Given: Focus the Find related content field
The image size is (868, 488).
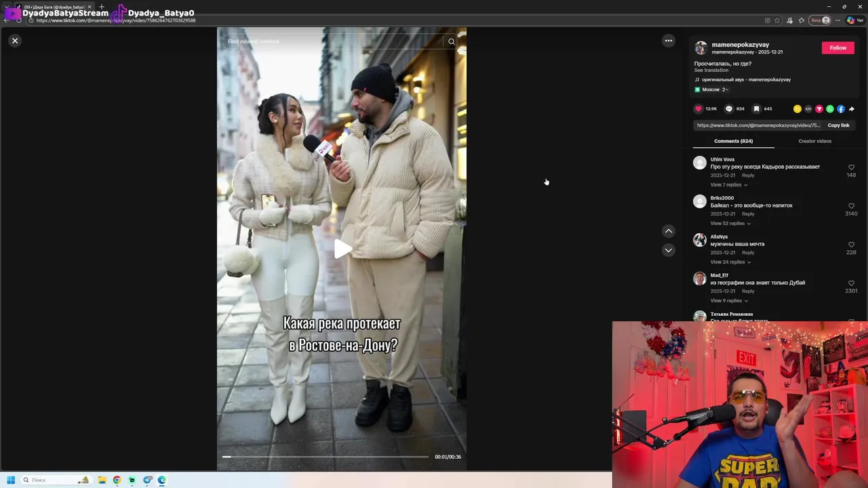Looking at the screenshot, I should [332, 42].
